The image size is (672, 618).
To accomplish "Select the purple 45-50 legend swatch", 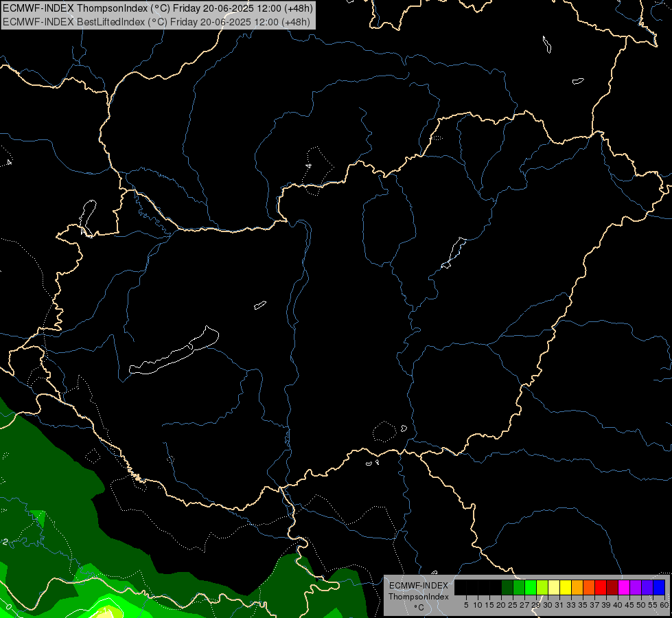I will (x=636, y=587).
